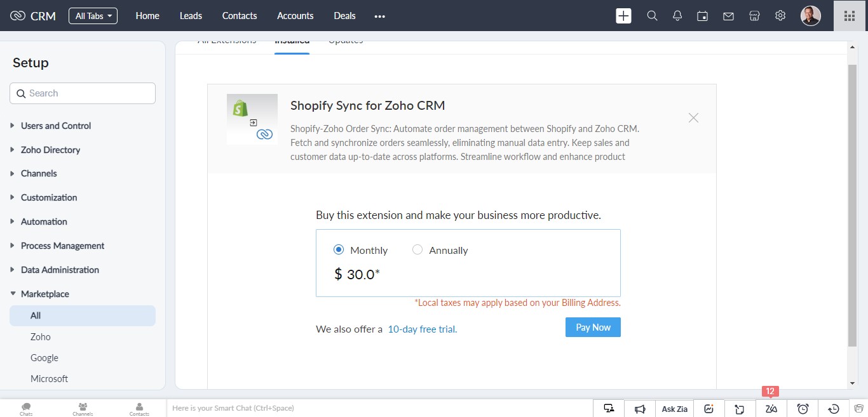Screen dimensions: 868x417
Task: Open the quick create plus icon
Action: pyautogui.click(x=624, y=16)
